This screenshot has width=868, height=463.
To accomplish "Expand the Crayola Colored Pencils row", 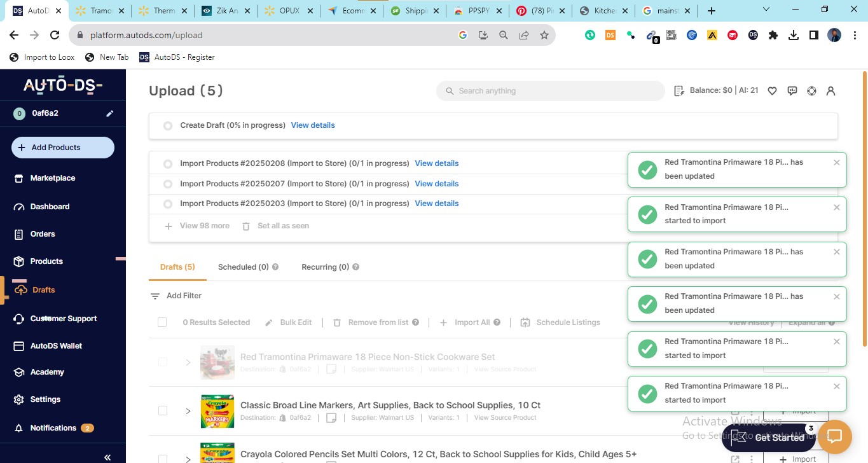I will pos(188,459).
